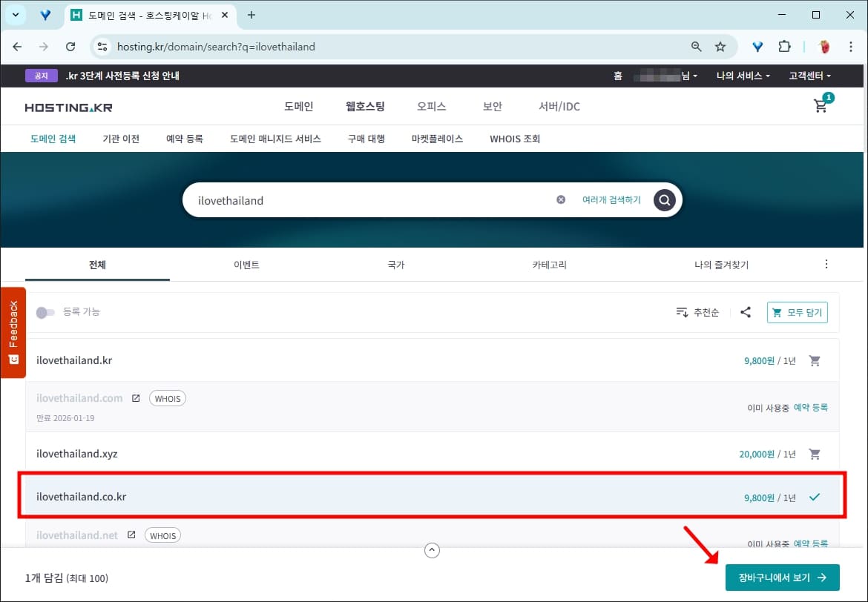Image resolution: width=868 pixels, height=602 pixels.
Task: Switch to the 전체 results tab
Action: tap(97, 265)
